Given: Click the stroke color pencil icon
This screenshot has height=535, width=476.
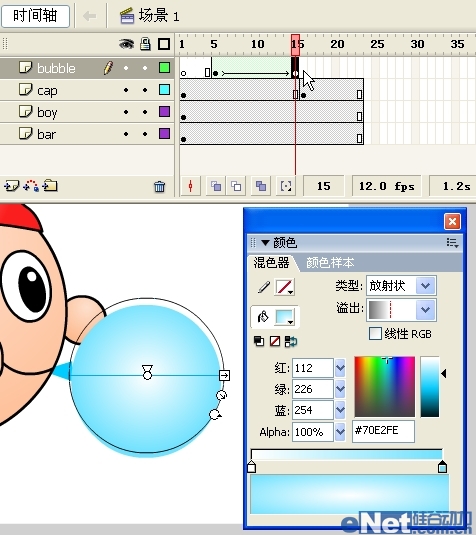Looking at the screenshot, I should pos(263,287).
